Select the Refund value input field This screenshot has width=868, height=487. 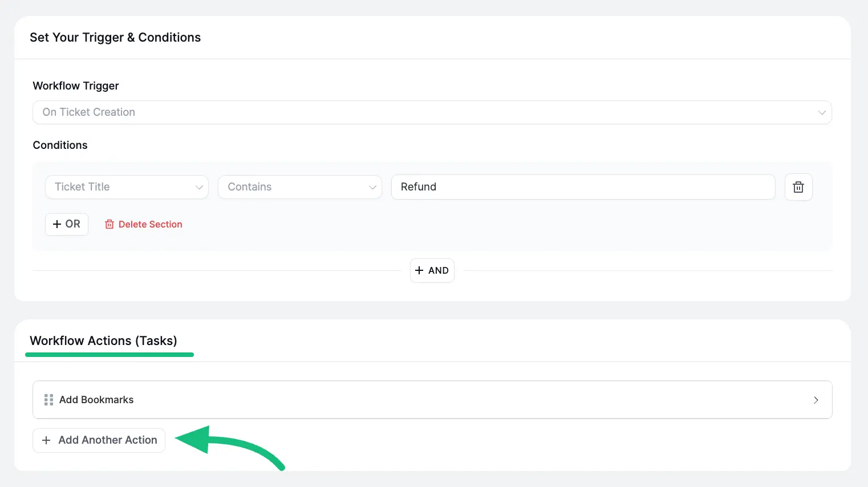click(583, 186)
